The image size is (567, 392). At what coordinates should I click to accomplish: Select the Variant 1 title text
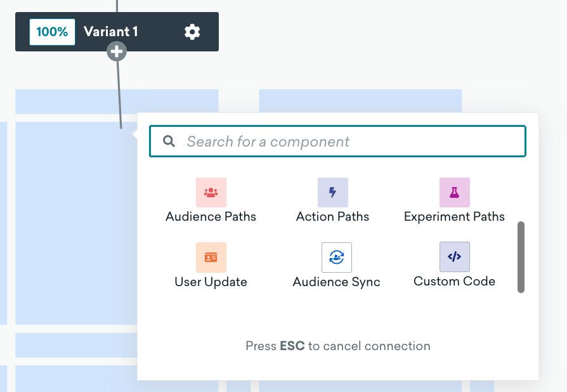click(111, 32)
